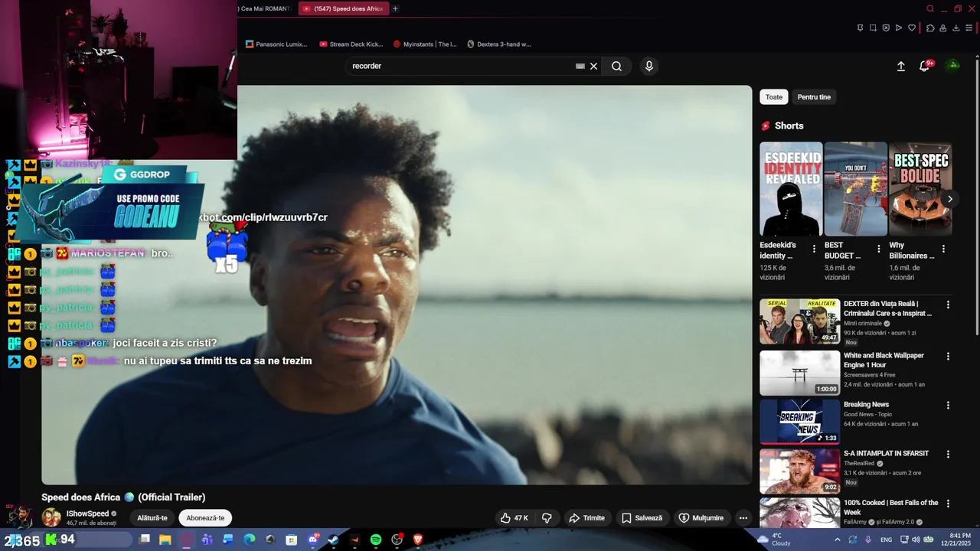Click the browser tab search magnifier icon
This screenshot has height=551, width=980.
coord(930,8)
